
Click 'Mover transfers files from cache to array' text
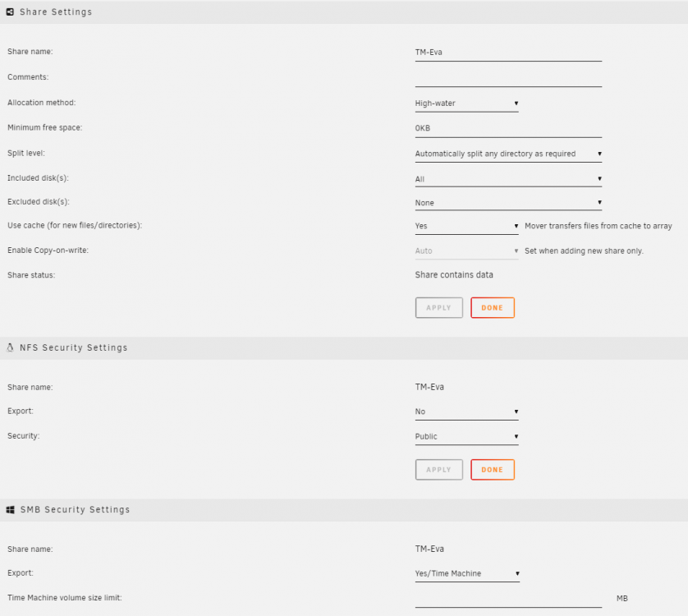pyautogui.click(x=598, y=226)
